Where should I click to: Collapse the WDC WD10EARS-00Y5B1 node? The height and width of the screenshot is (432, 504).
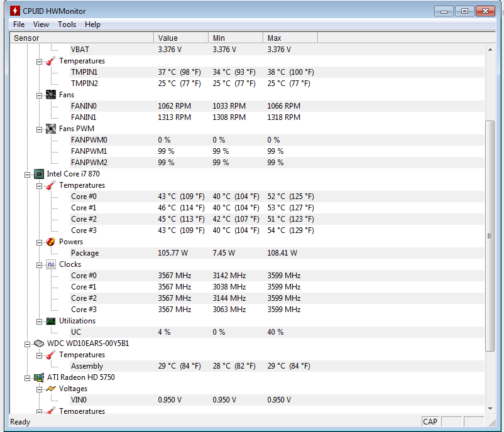27,344
